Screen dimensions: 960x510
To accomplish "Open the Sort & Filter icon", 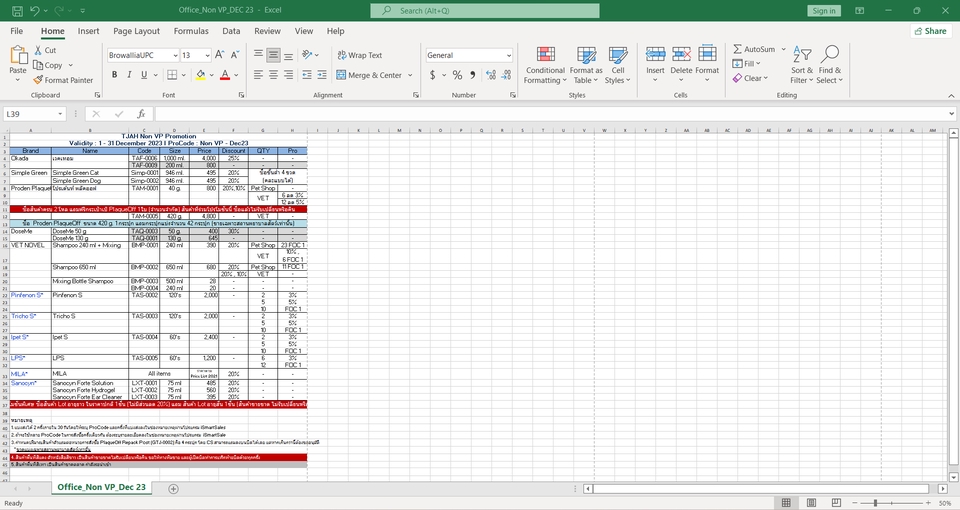I will pos(801,54).
